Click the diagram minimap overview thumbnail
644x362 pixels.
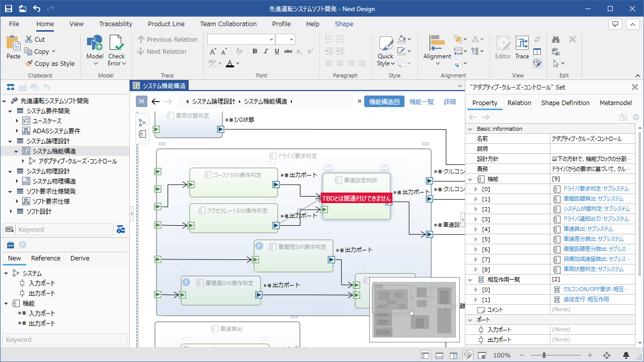[415, 309]
